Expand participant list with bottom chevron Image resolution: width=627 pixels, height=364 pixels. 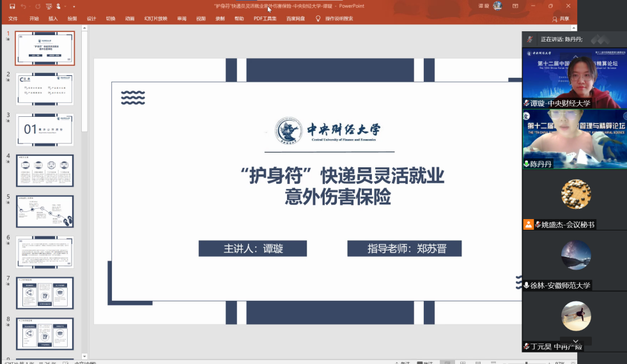(576, 342)
